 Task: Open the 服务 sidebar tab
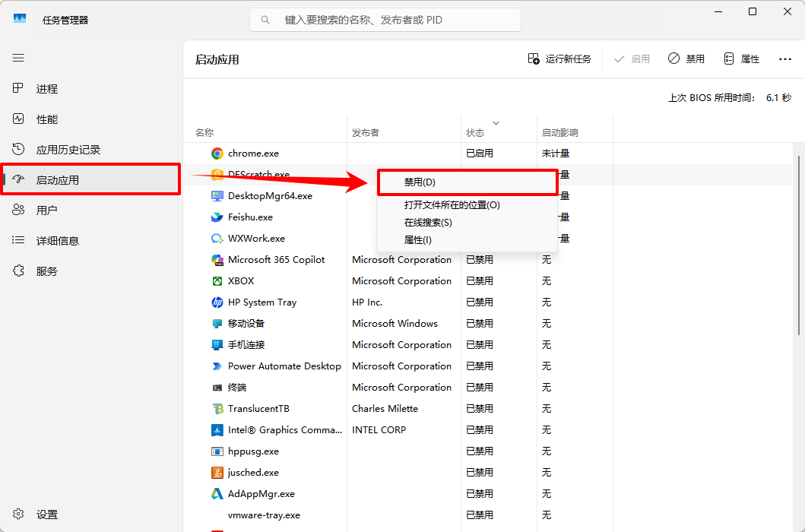tap(90, 271)
